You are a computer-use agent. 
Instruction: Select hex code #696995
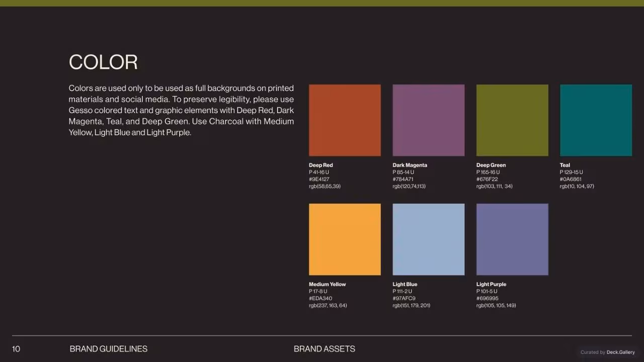coord(488,298)
